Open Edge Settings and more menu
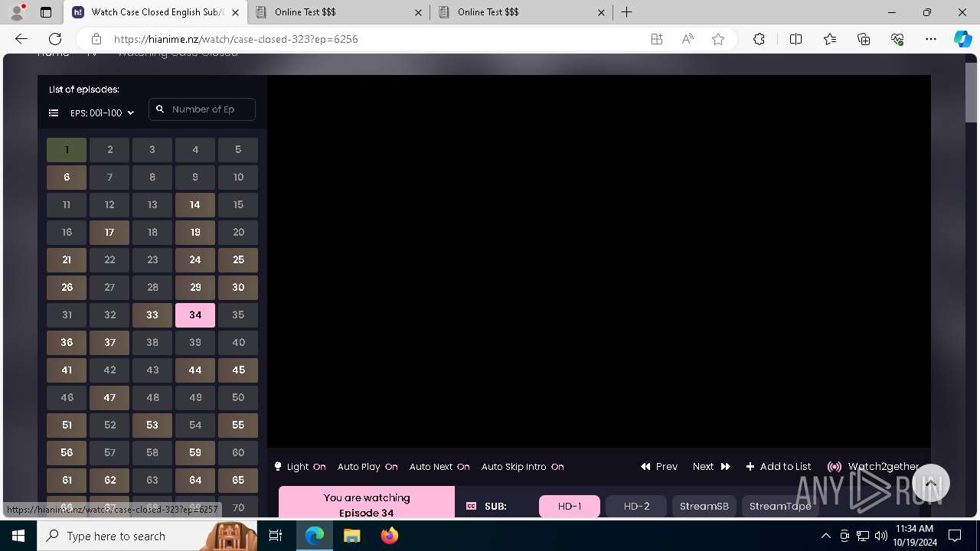The height and width of the screenshot is (551, 980). coord(931,39)
